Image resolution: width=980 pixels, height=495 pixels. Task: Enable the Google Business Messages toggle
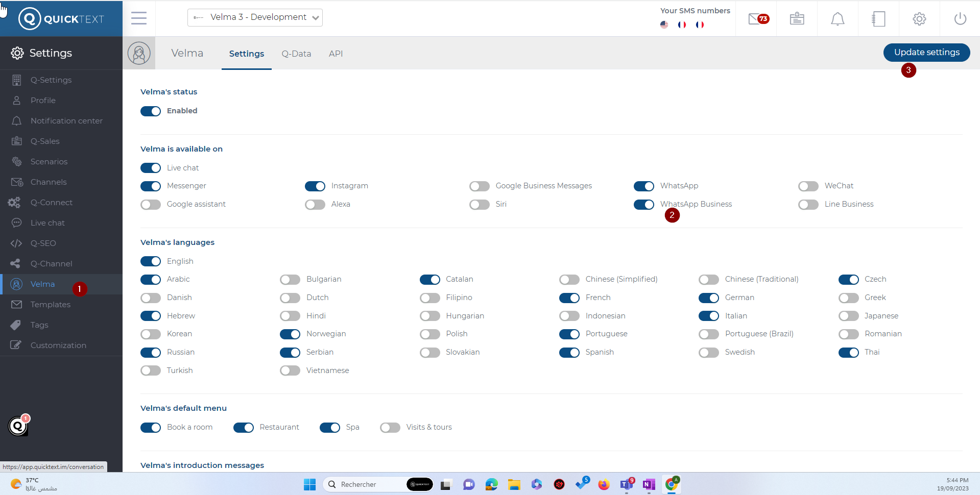480,186
